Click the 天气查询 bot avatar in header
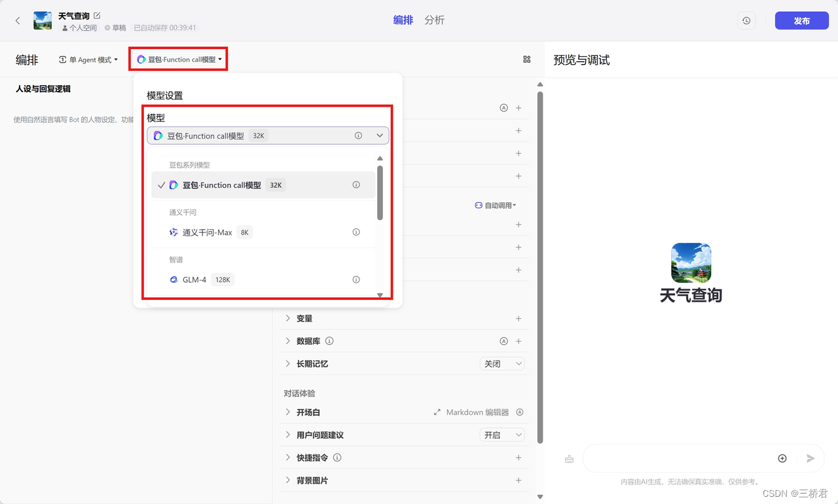This screenshot has width=838, height=504. (43, 21)
